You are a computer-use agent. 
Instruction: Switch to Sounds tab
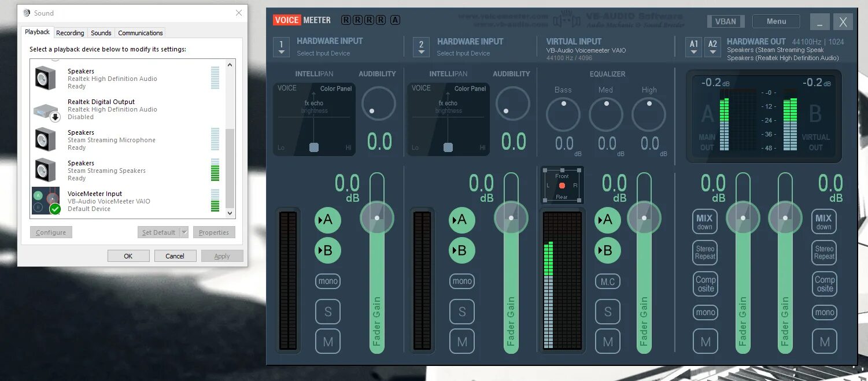(x=101, y=33)
